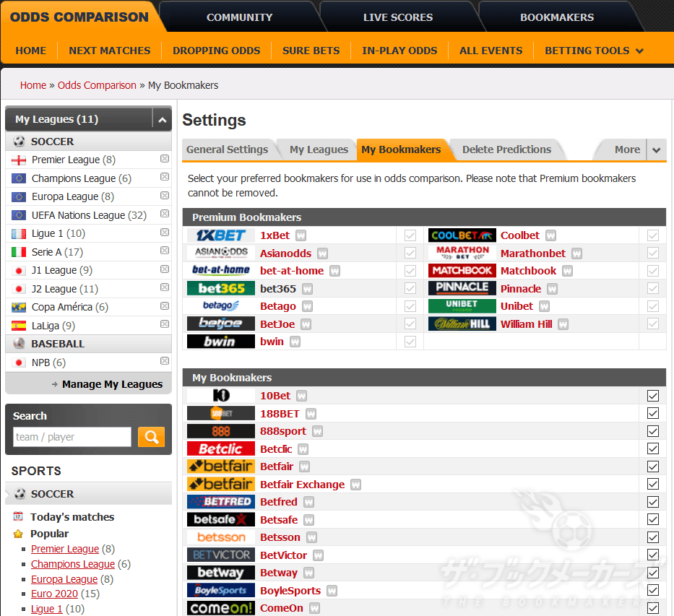This screenshot has height=616, width=674.
Task: Uncheck the Betsafe bookmaker checkbox
Action: (x=652, y=519)
